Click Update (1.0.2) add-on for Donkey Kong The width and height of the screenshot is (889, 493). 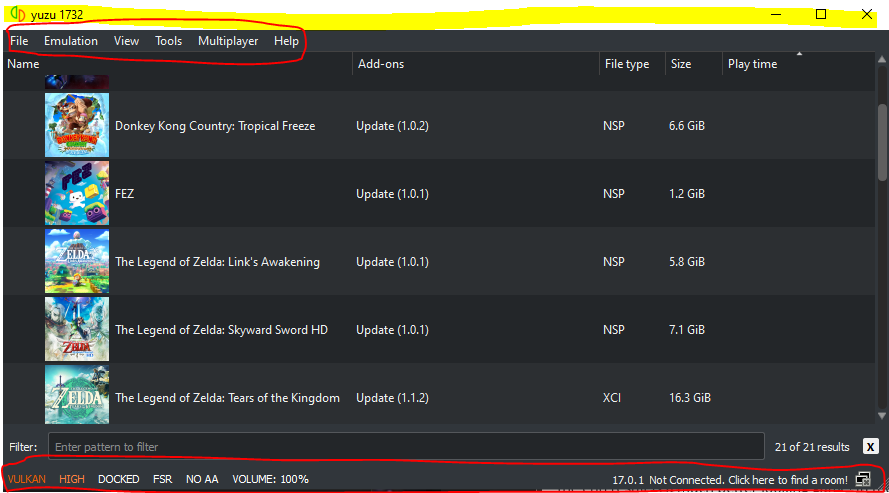tap(392, 126)
